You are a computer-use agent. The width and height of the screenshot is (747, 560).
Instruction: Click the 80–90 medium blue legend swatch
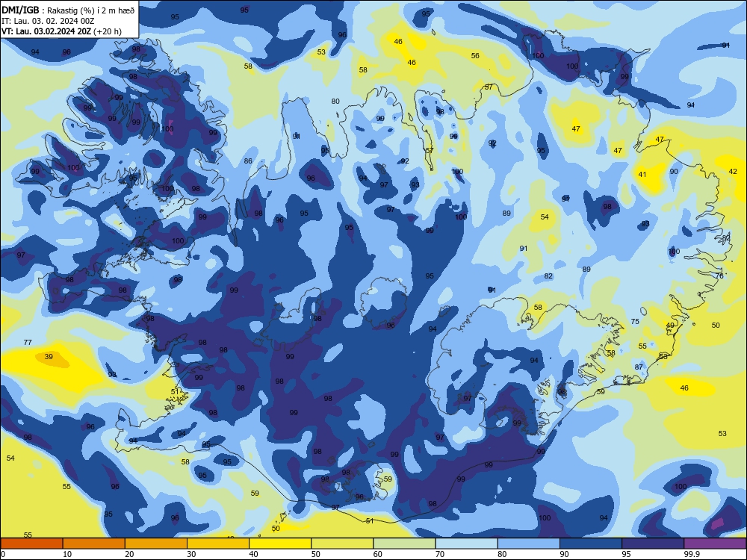[529, 544]
